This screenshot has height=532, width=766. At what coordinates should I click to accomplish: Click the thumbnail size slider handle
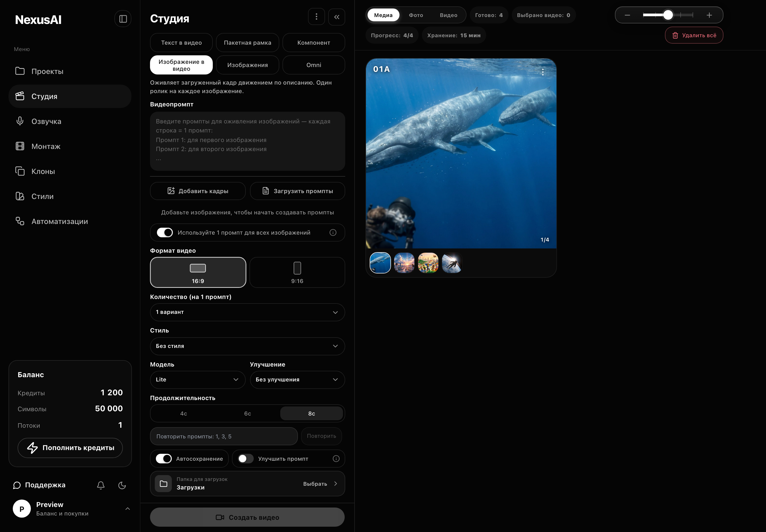(x=668, y=15)
